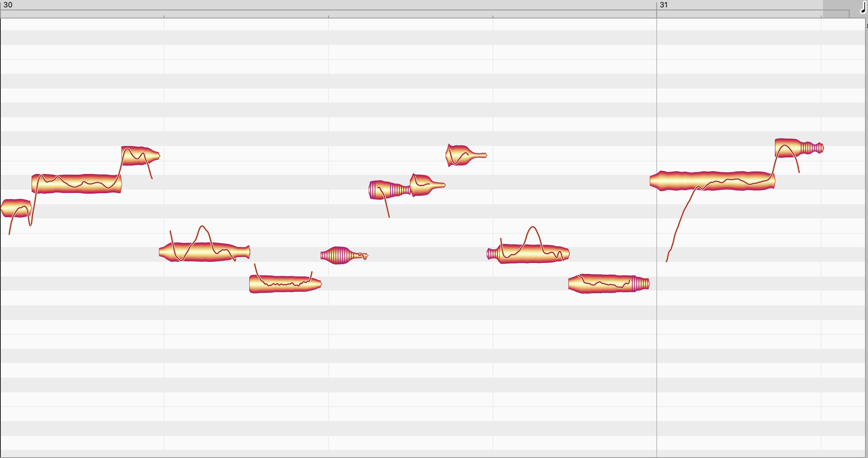Click the bar 30 ruler marker
This screenshot has width=868, height=458.
coord(8,5)
